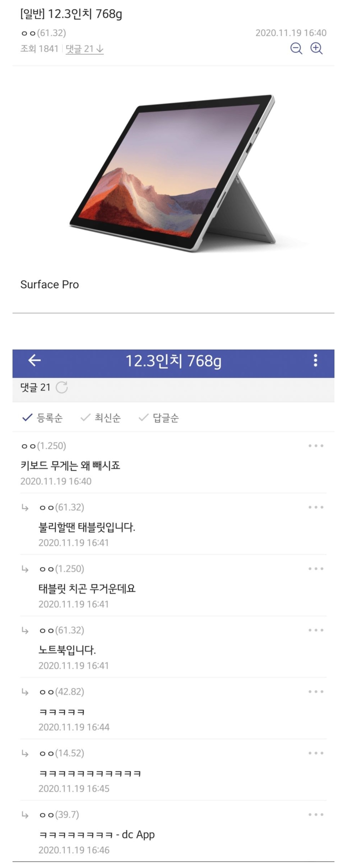The image size is (346, 868).
Task: Tap the back arrow in blue header
Action: pos(34,360)
